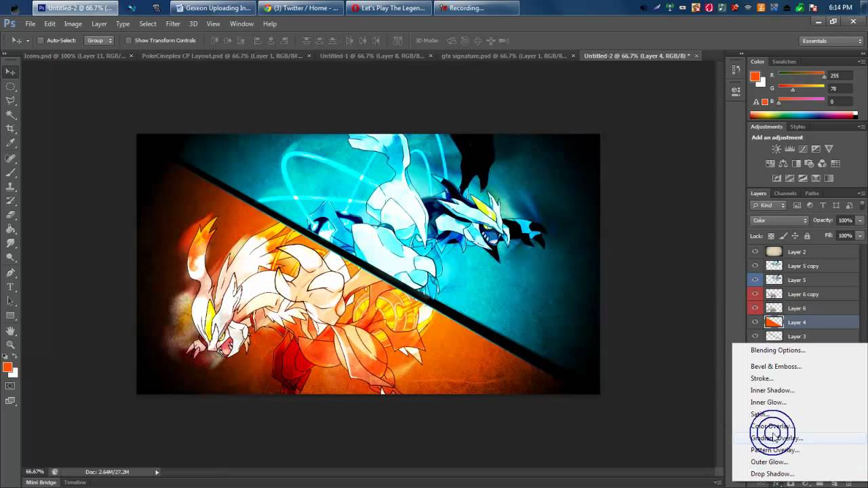Hide Layer 6 with its eye icon
The width and height of the screenshot is (868, 488).
tap(755, 308)
